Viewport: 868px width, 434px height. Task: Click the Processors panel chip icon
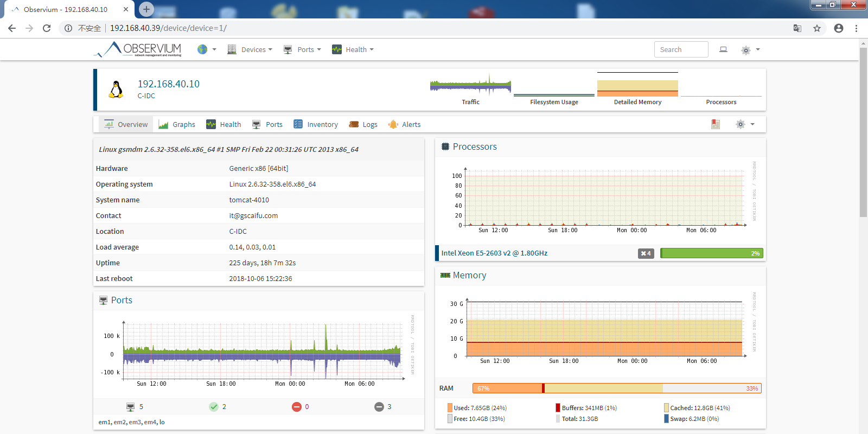pos(445,146)
